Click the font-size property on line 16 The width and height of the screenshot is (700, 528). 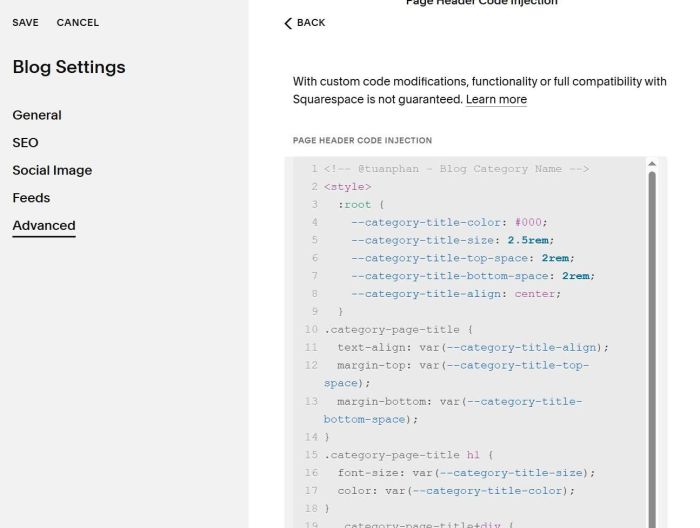click(371, 473)
